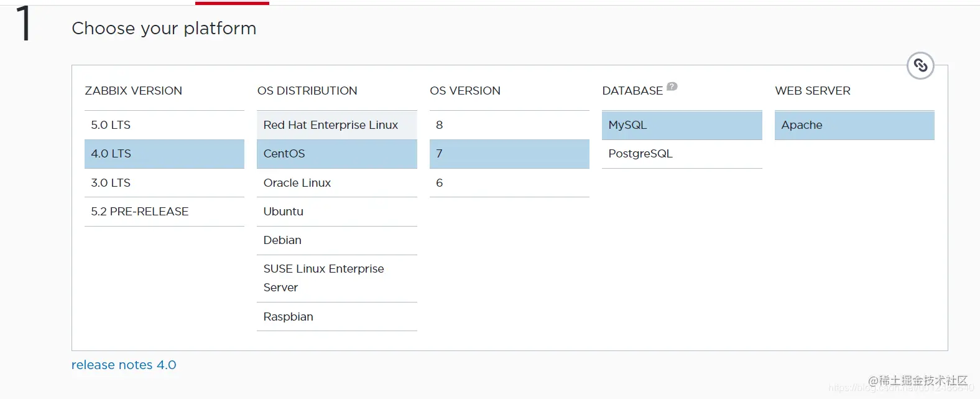Select Zabbix version 5.2 PRE-RELEASE
The height and width of the screenshot is (399, 980).
[164, 212]
